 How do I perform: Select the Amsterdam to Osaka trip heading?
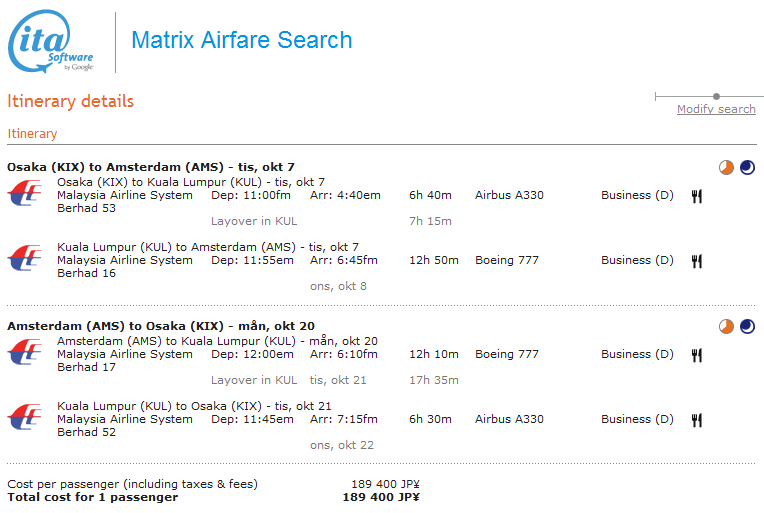[161, 326]
